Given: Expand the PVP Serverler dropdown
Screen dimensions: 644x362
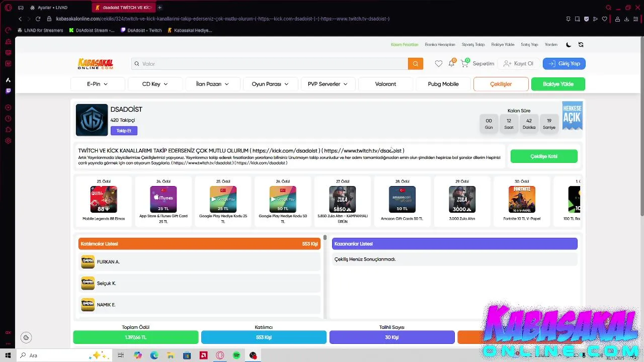Looking at the screenshot, I should click(x=328, y=84).
